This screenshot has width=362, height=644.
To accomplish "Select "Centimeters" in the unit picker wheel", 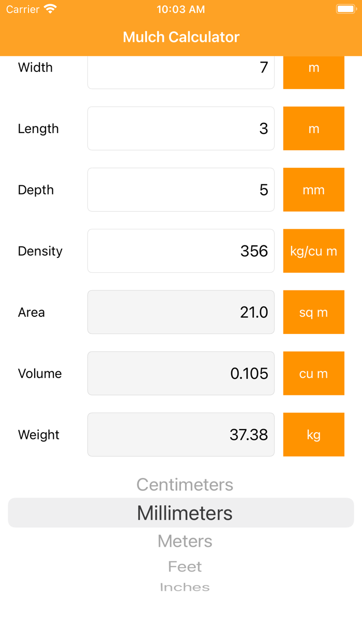I will click(185, 485).
